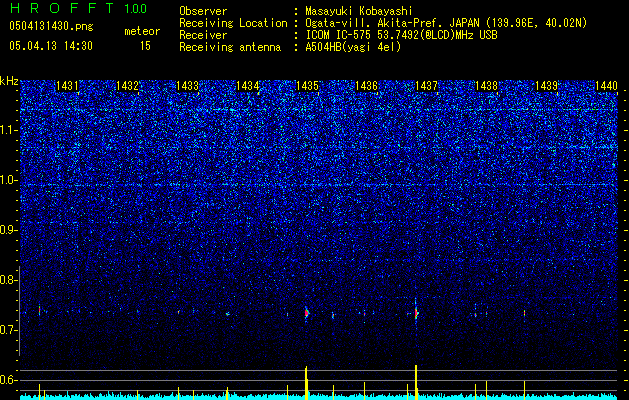Click the strong meteor echo at 1435

[x=306, y=313]
